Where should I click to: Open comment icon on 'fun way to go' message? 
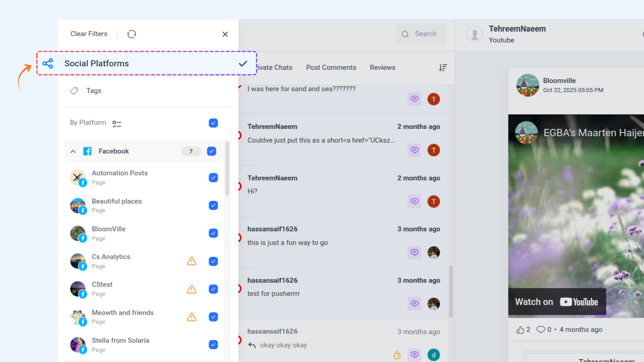[x=415, y=252]
